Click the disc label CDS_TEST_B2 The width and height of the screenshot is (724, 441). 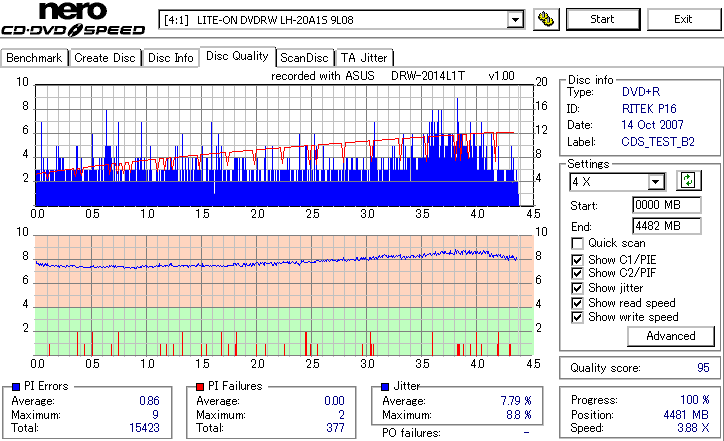658,142
